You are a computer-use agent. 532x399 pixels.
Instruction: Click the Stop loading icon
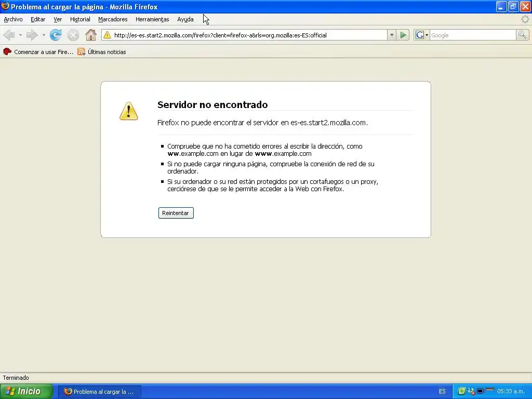(73, 35)
